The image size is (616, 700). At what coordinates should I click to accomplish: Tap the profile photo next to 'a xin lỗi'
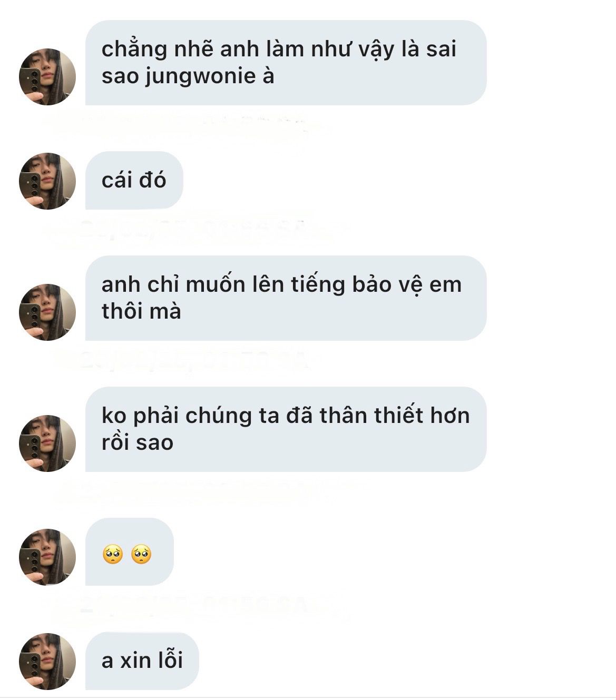[47, 662]
